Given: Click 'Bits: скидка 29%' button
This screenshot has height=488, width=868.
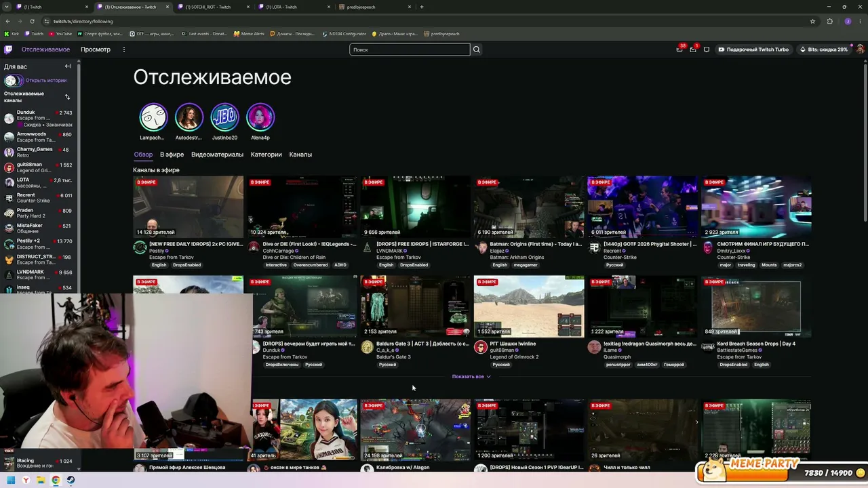Looking at the screenshot, I should [823, 49].
